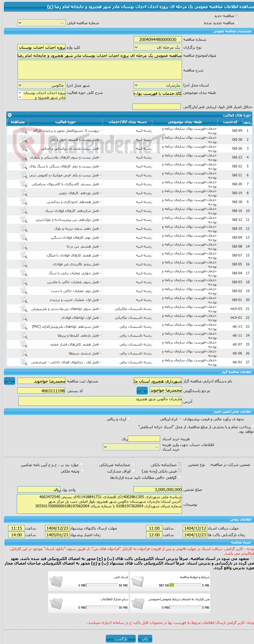Click view magnifier icon in row elc-13
The image size is (254, 644).
tap(23, 326)
